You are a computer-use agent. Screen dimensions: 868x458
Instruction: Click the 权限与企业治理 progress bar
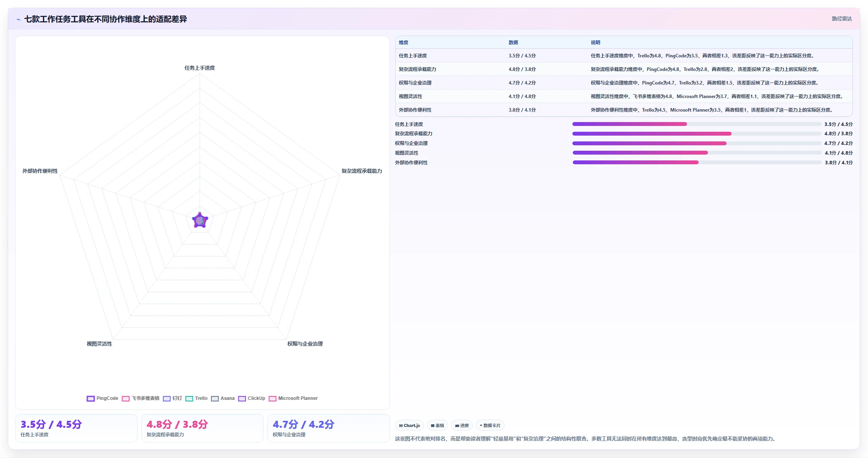696,143
